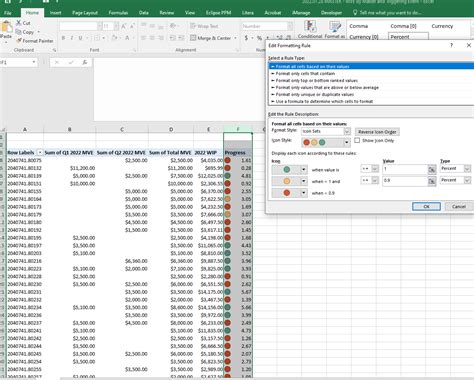
Task: Click the Font Color letter A icon
Action: pos(127,38)
